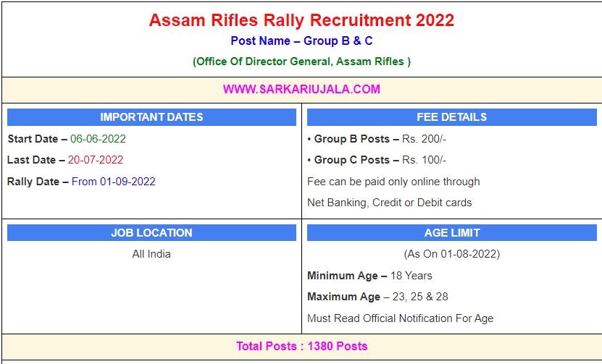Select the All India location text
The width and height of the screenshot is (602, 364).
pos(151,254)
